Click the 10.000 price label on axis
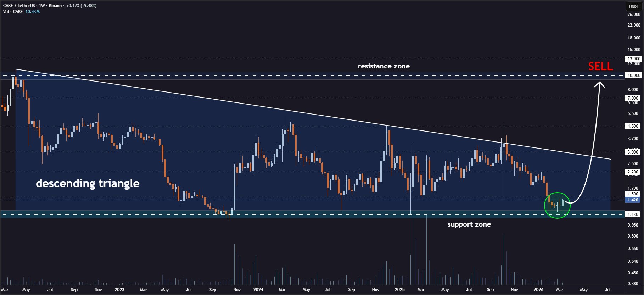Image resolution: width=644 pixels, height=295 pixels. [x=634, y=76]
